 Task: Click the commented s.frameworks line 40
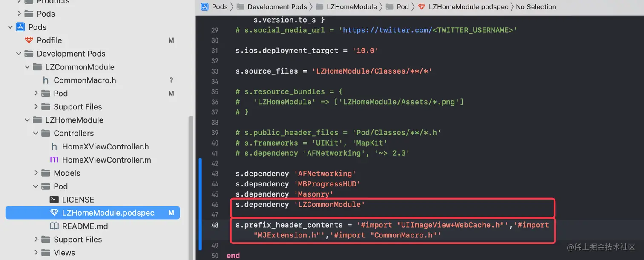tap(311, 143)
